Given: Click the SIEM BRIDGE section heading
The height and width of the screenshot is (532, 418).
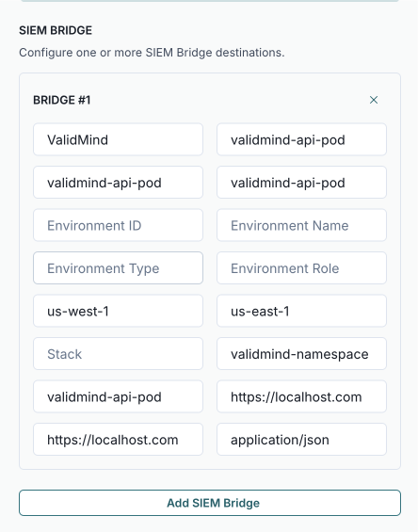Looking at the screenshot, I should 56,30.
